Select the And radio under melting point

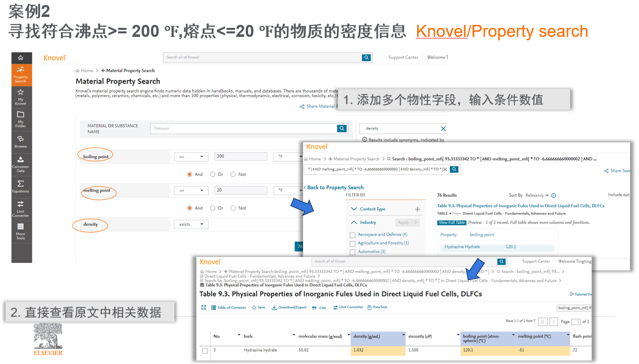190,208
